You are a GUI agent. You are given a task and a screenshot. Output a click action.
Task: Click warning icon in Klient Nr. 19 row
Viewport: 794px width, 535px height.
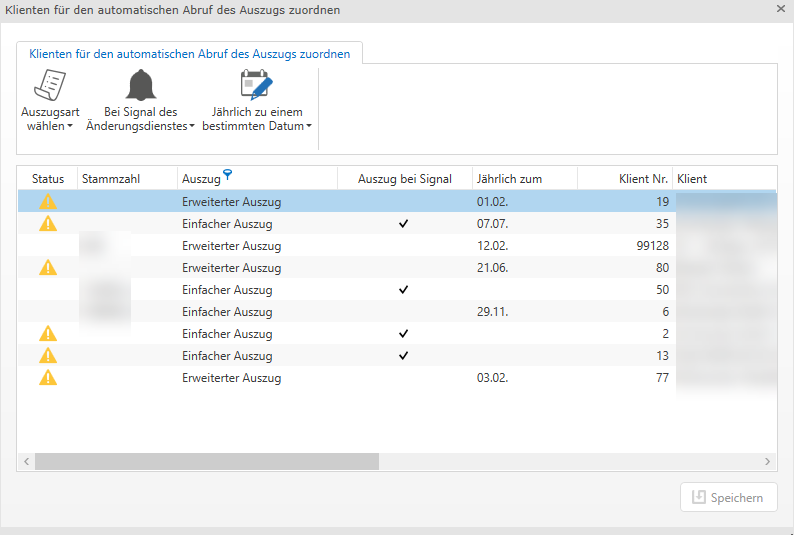48,202
